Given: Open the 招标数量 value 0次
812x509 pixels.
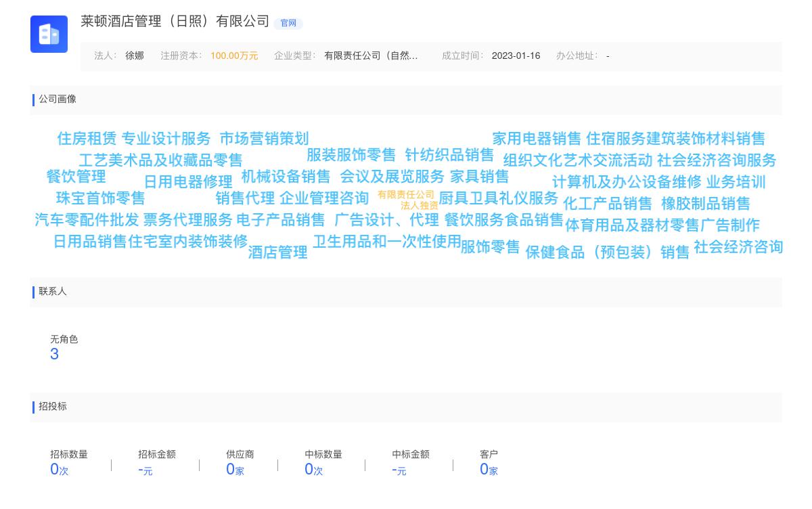Looking at the screenshot, I should point(60,470).
